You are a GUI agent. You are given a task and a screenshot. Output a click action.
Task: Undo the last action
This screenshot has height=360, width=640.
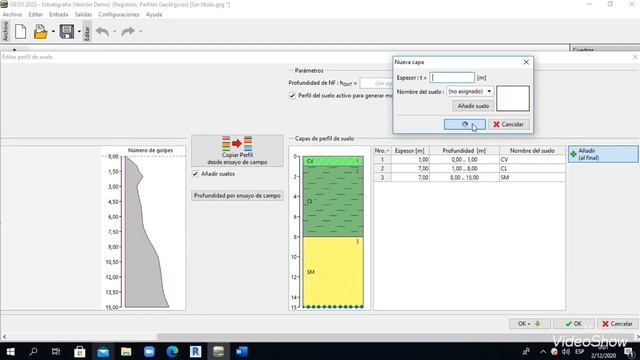click(x=102, y=31)
